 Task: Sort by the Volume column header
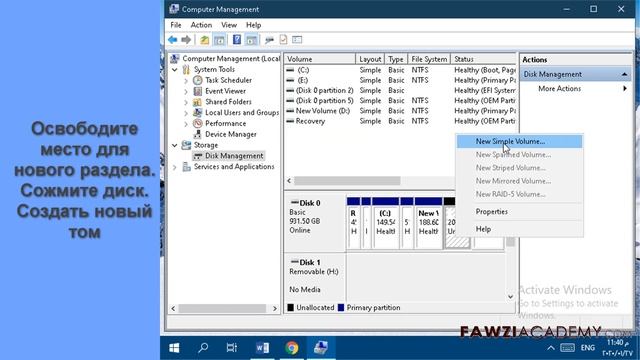(x=320, y=59)
